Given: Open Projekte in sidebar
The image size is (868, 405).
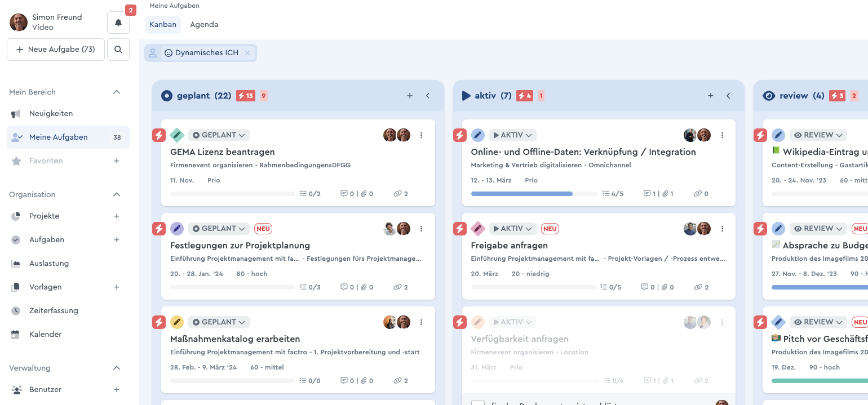Looking at the screenshot, I should coord(44,216).
